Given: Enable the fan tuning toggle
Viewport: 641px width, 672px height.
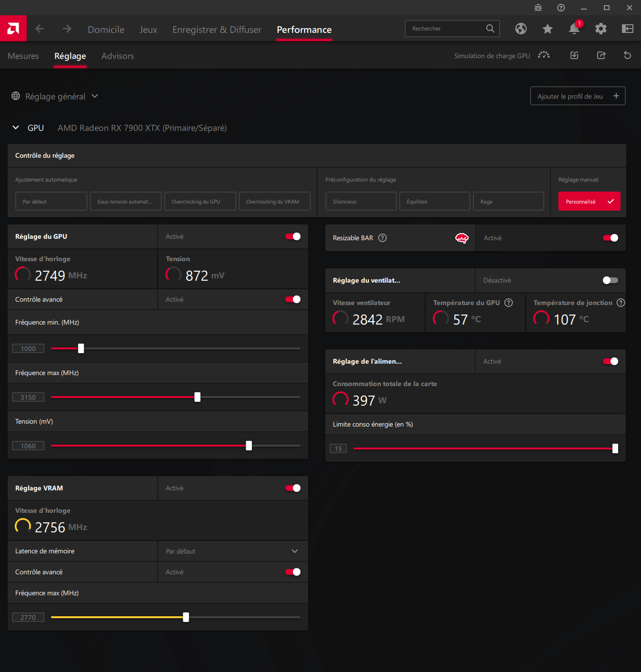Looking at the screenshot, I should click(x=610, y=280).
